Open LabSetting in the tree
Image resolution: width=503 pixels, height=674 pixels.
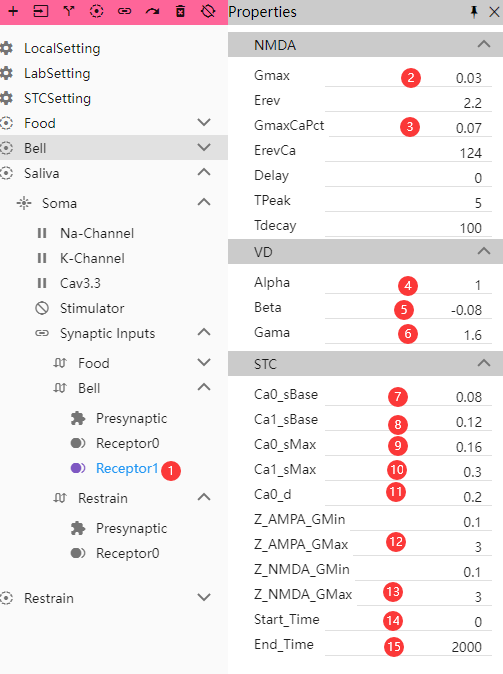coord(57,73)
